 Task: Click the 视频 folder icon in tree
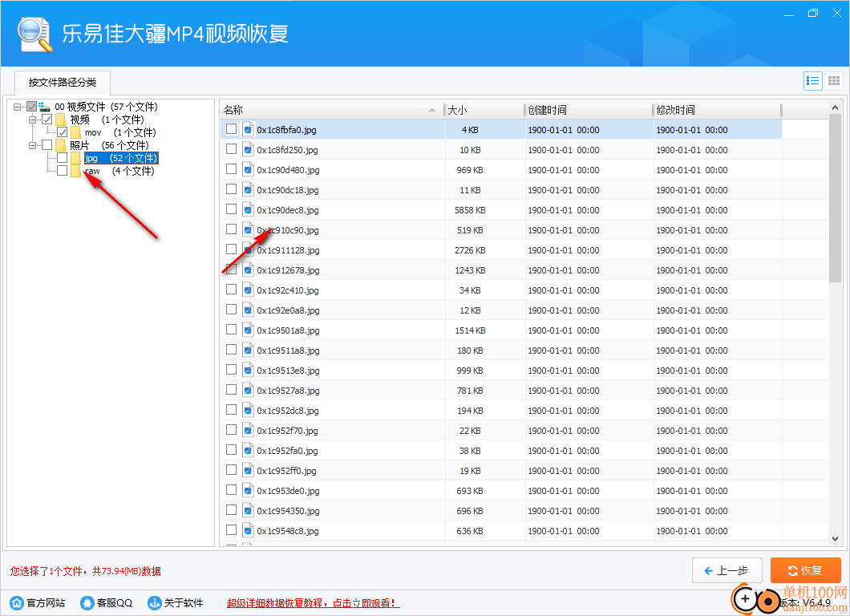click(x=61, y=120)
